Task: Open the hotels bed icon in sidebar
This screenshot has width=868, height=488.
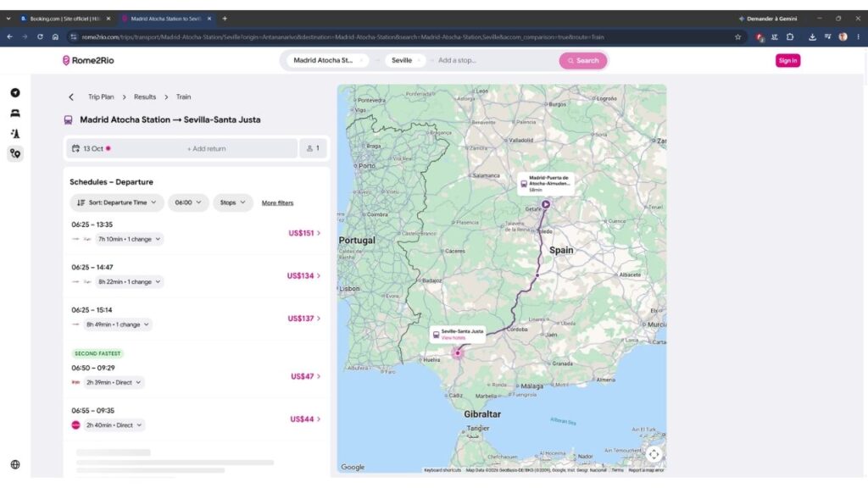Action: click(x=15, y=113)
